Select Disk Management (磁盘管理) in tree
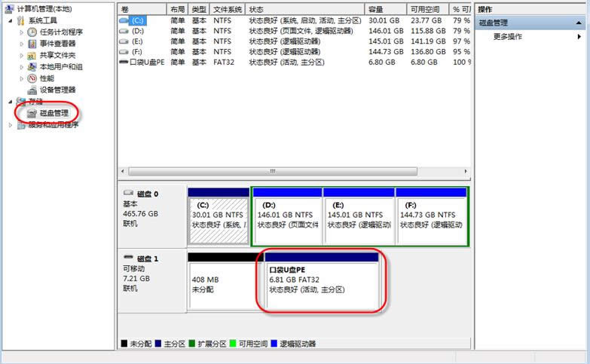This screenshot has width=590, height=364. [53, 113]
